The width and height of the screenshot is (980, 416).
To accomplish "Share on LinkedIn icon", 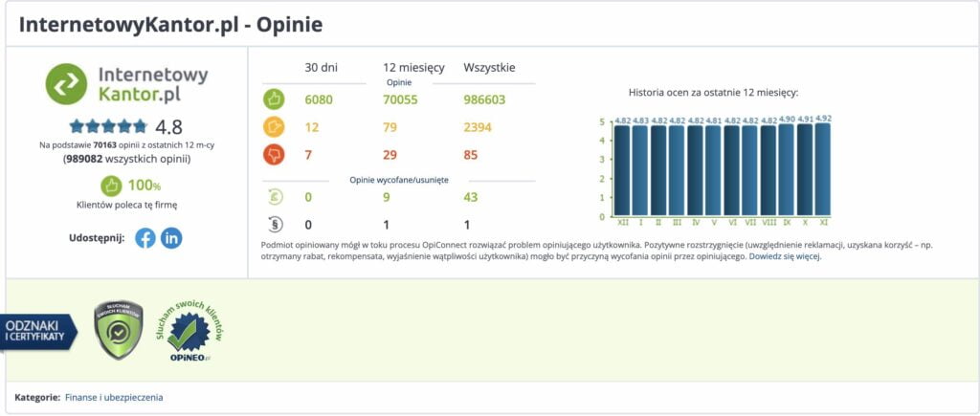I will pyautogui.click(x=171, y=238).
